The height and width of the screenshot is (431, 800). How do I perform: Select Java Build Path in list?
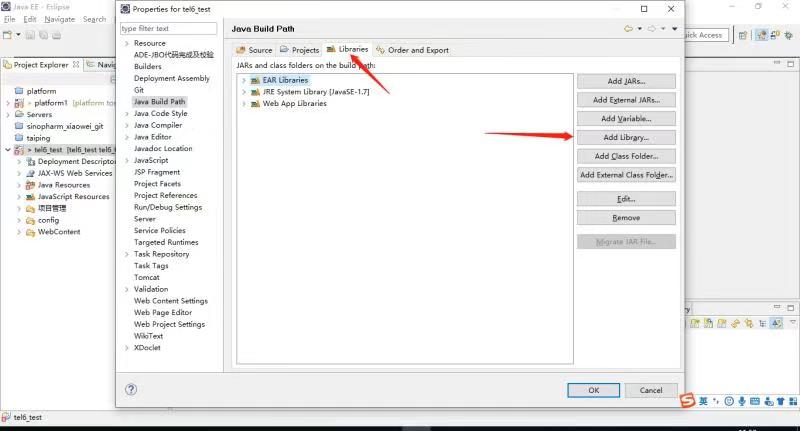coord(159,102)
